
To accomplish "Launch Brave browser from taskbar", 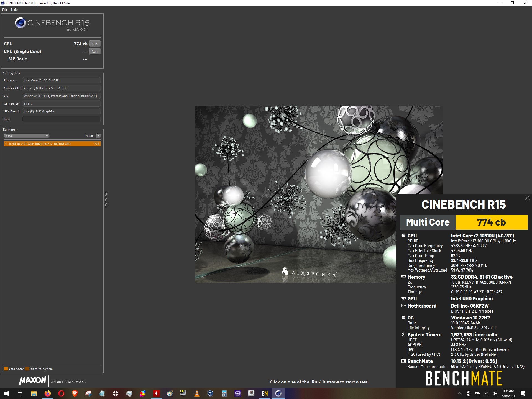I will 75,393.
